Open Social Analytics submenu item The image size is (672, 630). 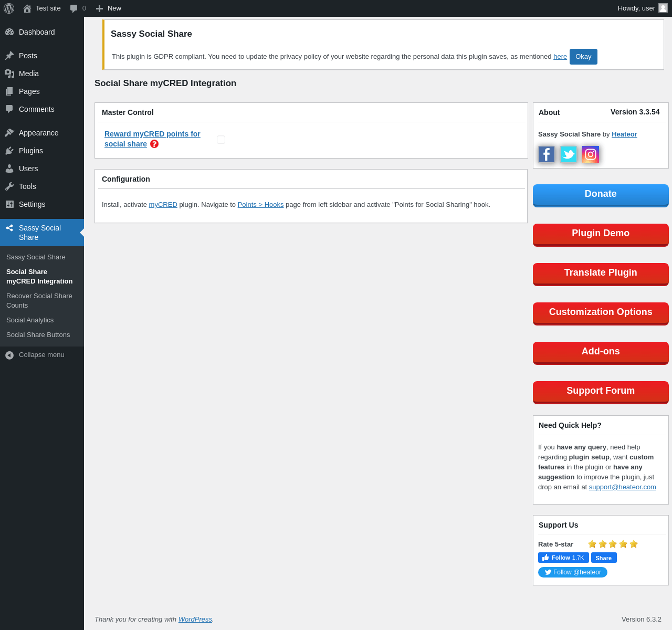[x=30, y=320]
